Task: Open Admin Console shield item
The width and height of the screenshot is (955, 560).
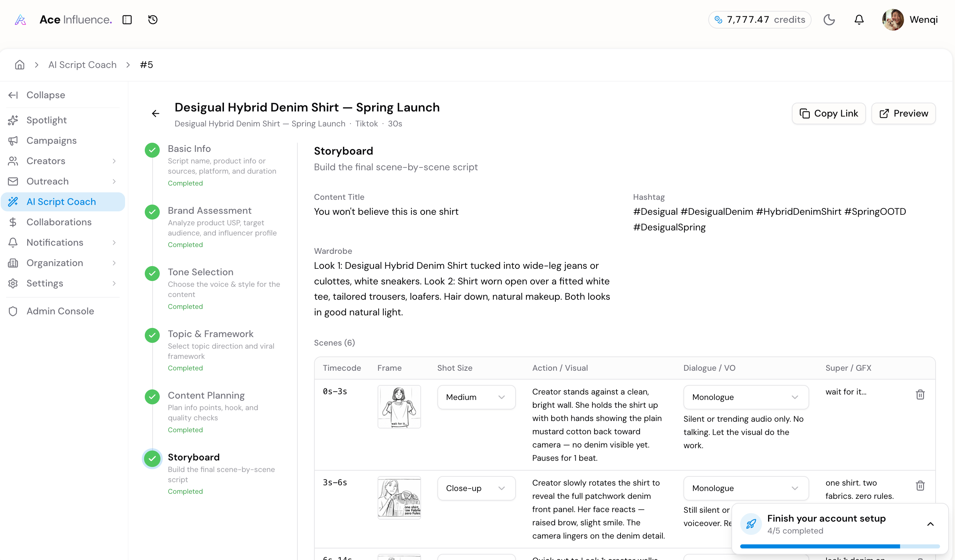Action: 60,311
